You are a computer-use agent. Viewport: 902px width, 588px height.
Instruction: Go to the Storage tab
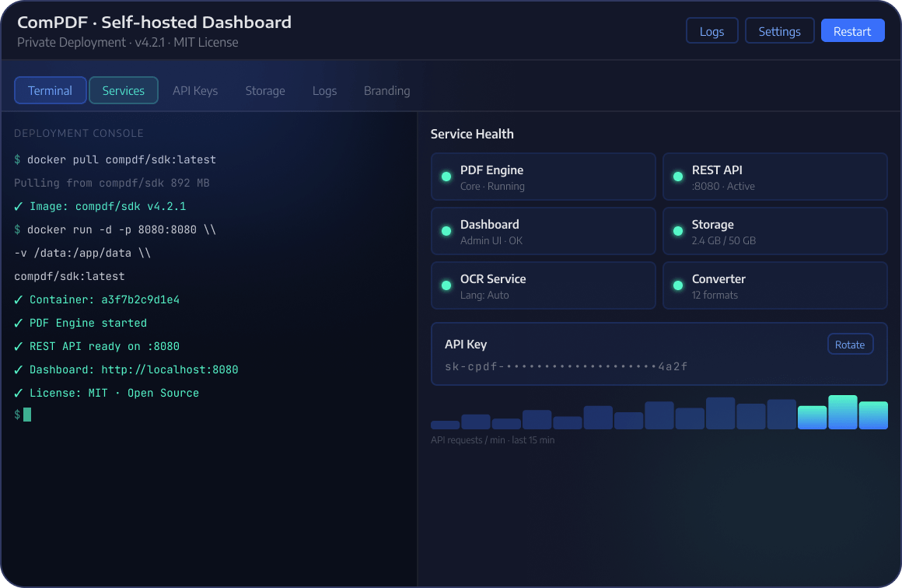265,90
